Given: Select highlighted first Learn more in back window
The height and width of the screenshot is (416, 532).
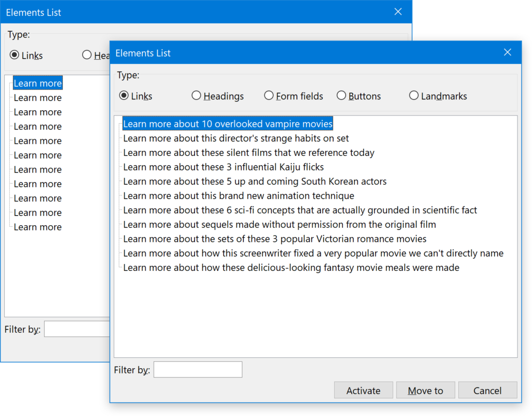Looking at the screenshot, I should (x=37, y=83).
